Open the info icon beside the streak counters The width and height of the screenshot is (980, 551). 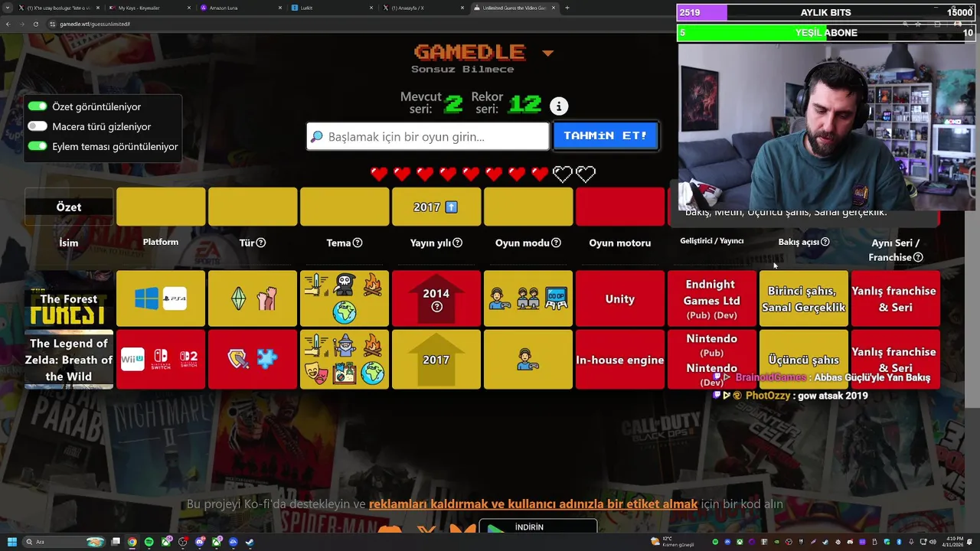tap(559, 106)
